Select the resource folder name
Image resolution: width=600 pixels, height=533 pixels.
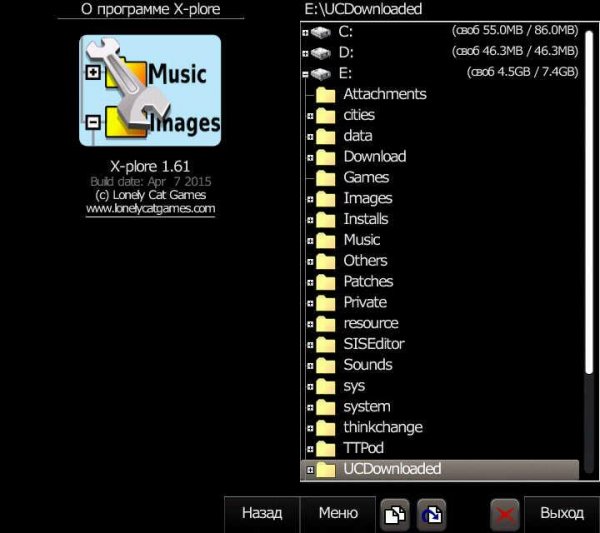point(371,324)
